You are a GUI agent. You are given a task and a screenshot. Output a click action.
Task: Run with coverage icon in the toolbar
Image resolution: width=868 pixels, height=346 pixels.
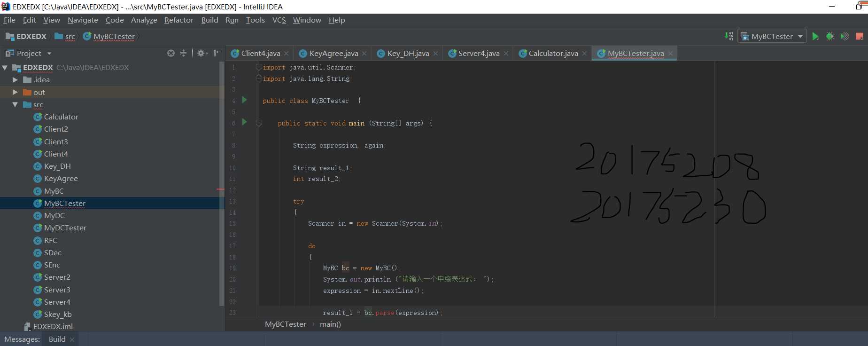[845, 36]
